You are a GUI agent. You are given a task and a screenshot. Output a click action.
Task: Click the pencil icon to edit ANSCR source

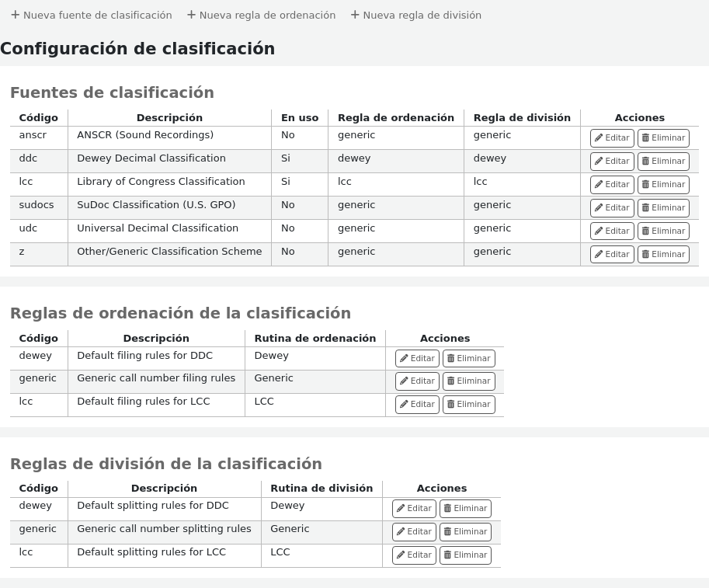tap(599, 137)
